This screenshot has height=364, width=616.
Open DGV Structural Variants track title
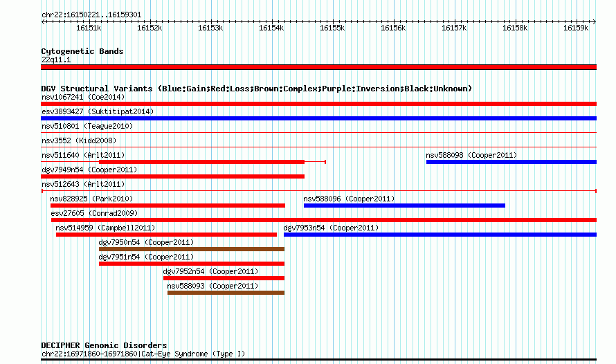pyautogui.click(x=257, y=89)
